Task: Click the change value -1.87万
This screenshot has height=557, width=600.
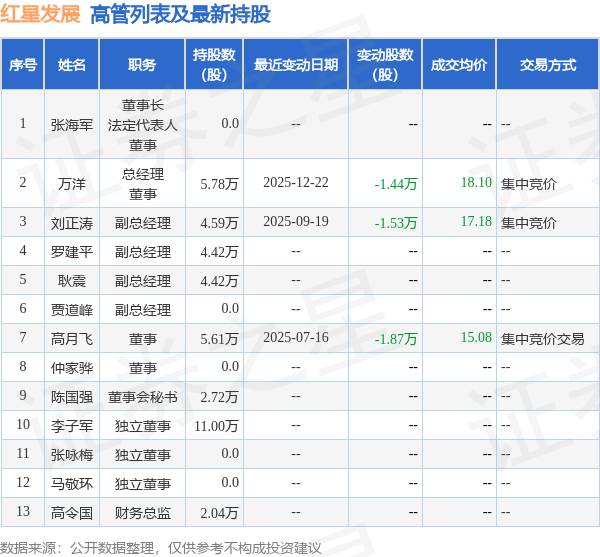Action: (396, 339)
